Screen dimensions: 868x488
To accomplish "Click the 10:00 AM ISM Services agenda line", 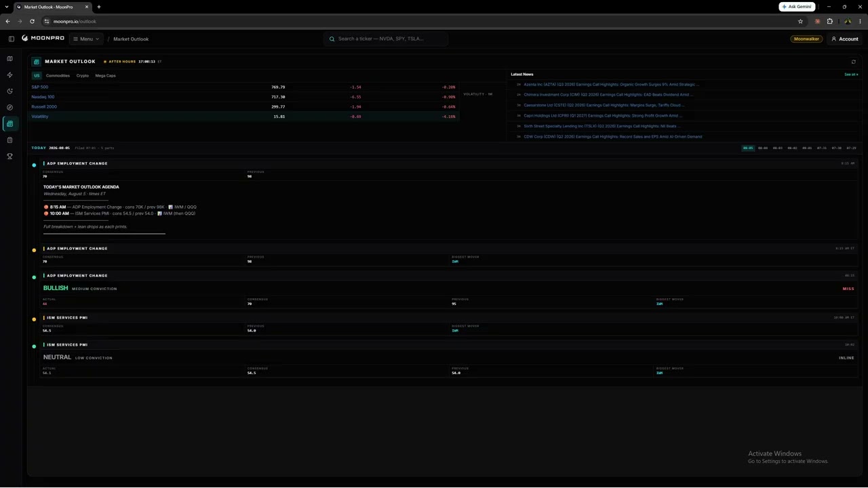I will 120,213.
